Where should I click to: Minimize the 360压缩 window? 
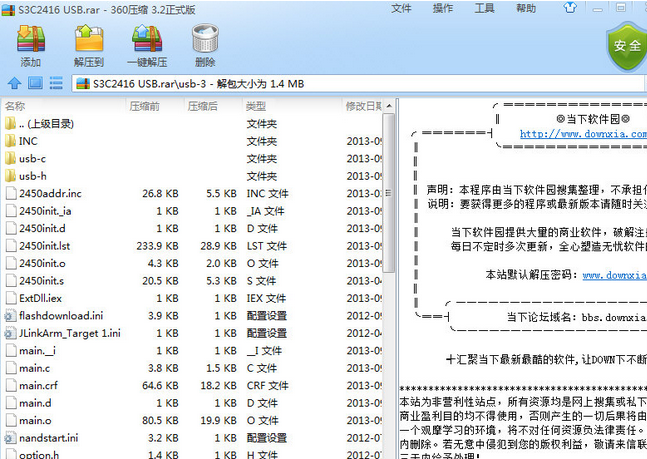coord(597,8)
